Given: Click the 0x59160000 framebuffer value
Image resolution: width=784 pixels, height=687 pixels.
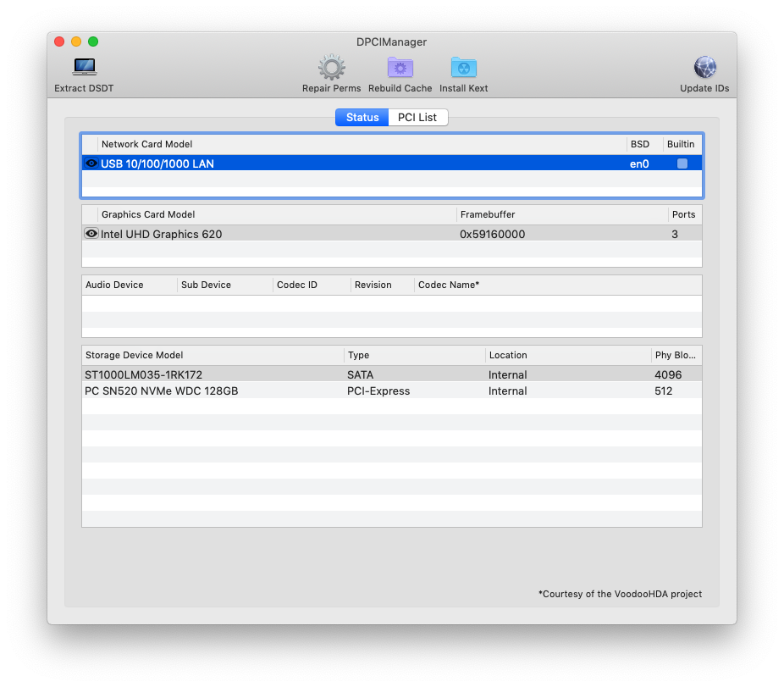Looking at the screenshot, I should click(x=492, y=234).
